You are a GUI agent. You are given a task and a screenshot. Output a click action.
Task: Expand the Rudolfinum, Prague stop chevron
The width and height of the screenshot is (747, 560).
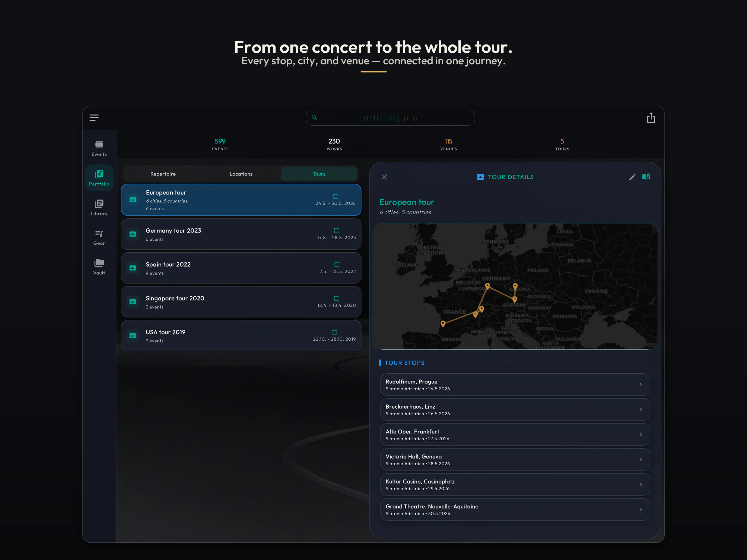point(640,384)
